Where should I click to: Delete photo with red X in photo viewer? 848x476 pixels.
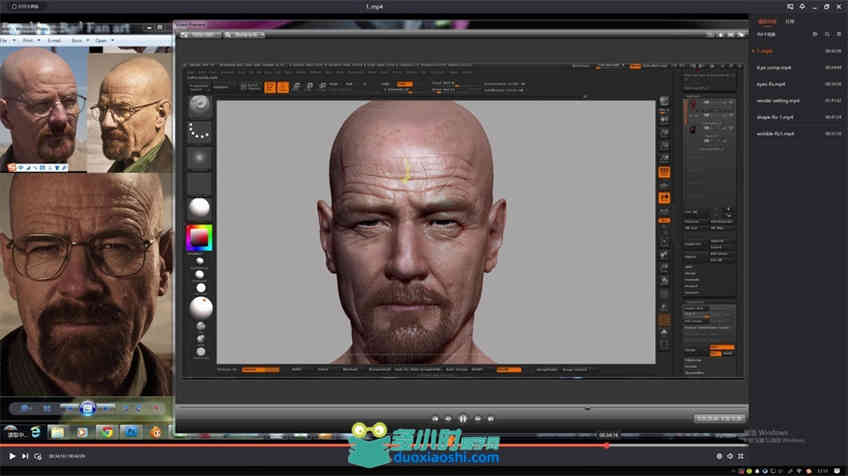[x=156, y=408]
